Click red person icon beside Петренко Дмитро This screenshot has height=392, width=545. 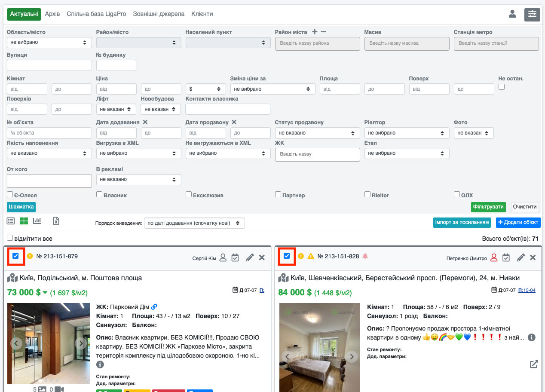click(493, 258)
